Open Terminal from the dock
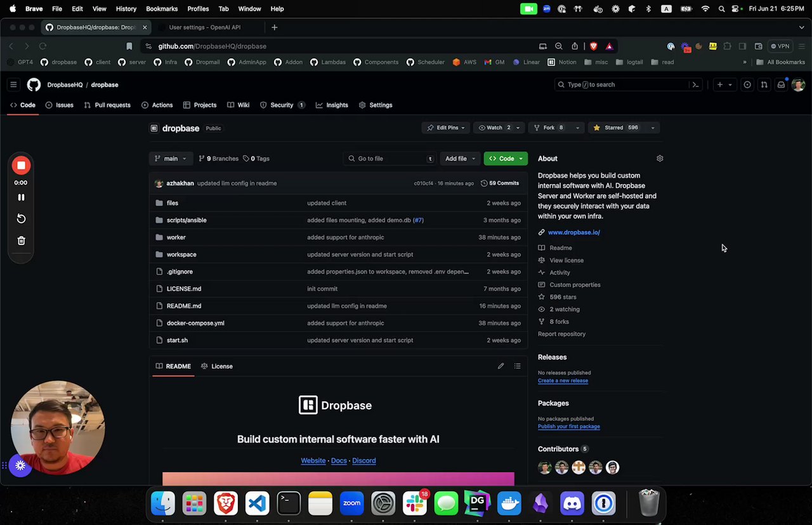Viewport: 812px width, 525px height. [x=289, y=503]
